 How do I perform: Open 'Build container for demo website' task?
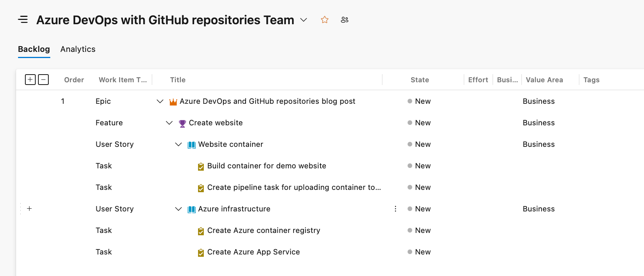tap(267, 166)
